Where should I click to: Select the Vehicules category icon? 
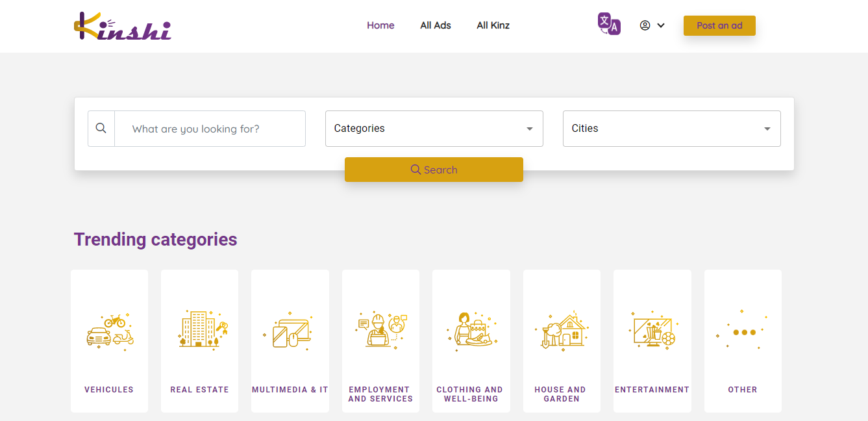(109, 331)
